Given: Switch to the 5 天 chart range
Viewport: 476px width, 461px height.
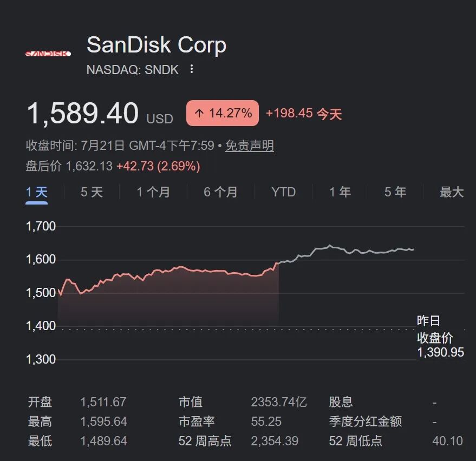Looking at the screenshot, I should pyautogui.click(x=92, y=192).
